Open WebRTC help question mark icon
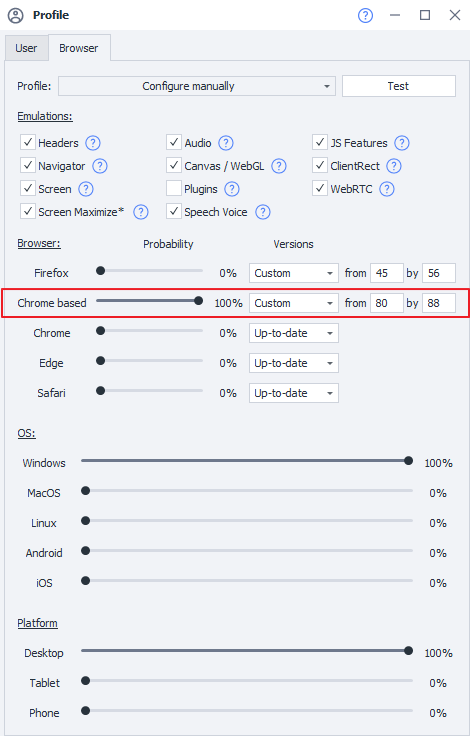The width and height of the screenshot is (470, 736). [386, 189]
